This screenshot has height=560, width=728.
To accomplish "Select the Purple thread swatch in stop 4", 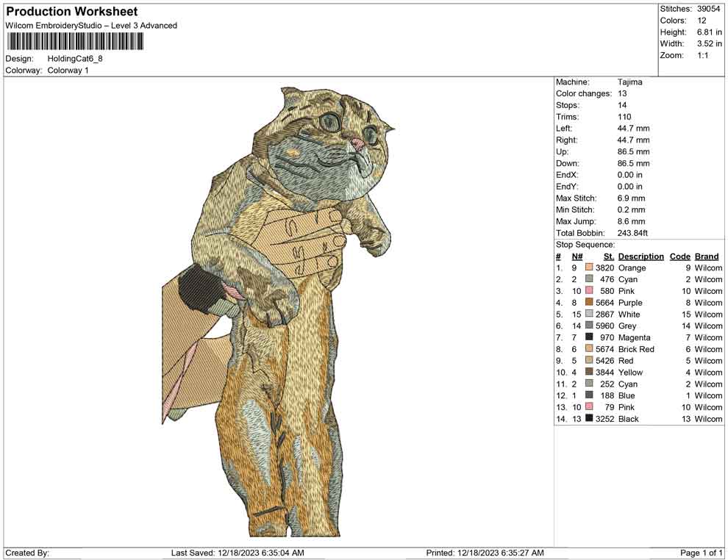I will click(589, 302).
